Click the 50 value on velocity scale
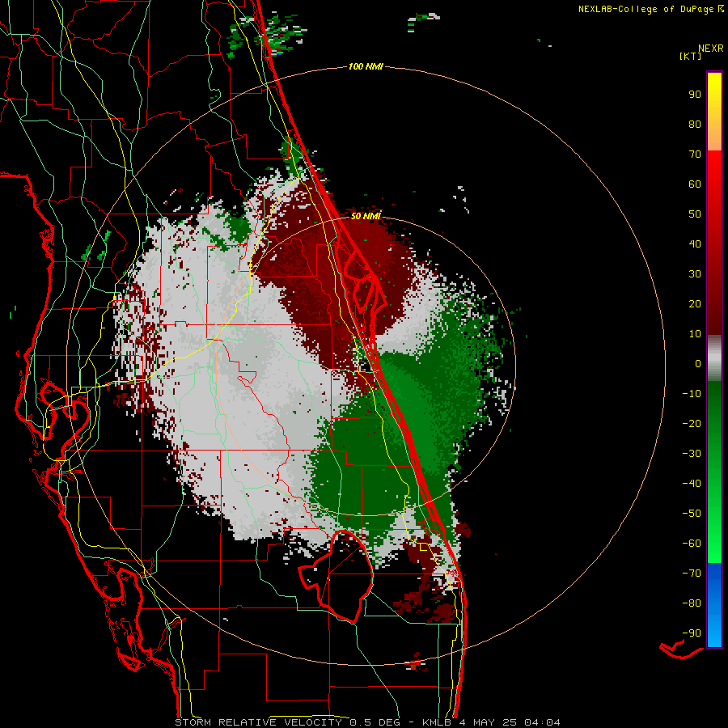This screenshot has width=728, height=728. (695, 214)
